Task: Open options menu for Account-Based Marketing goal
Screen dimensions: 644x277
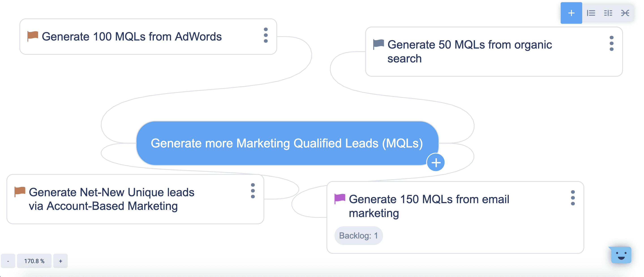Action: click(x=253, y=191)
